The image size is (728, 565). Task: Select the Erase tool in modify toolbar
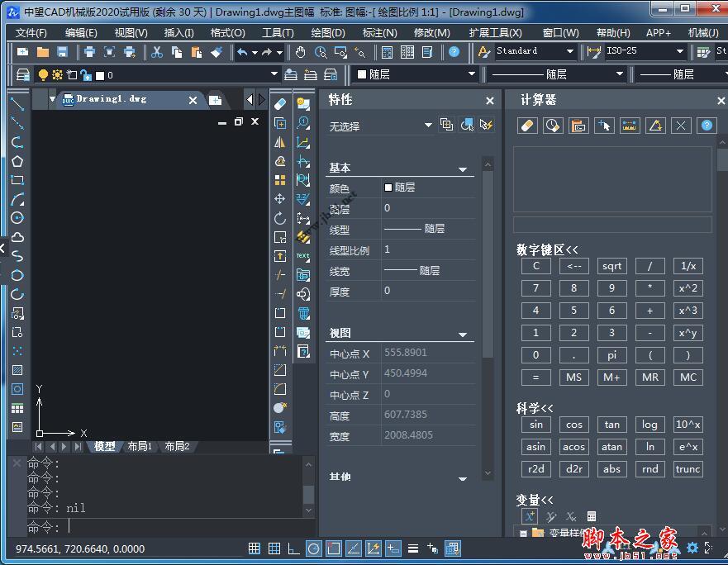click(x=280, y=104)
